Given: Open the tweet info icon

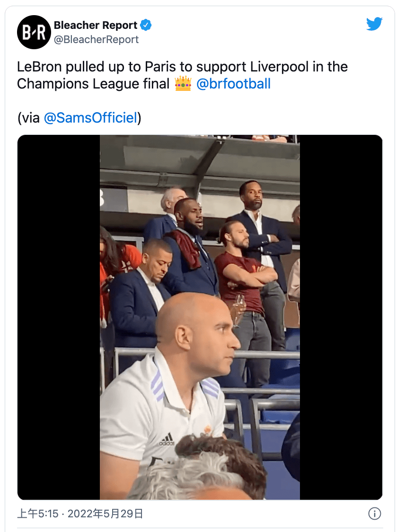Looking at the screenshot, I should point(374,514).
